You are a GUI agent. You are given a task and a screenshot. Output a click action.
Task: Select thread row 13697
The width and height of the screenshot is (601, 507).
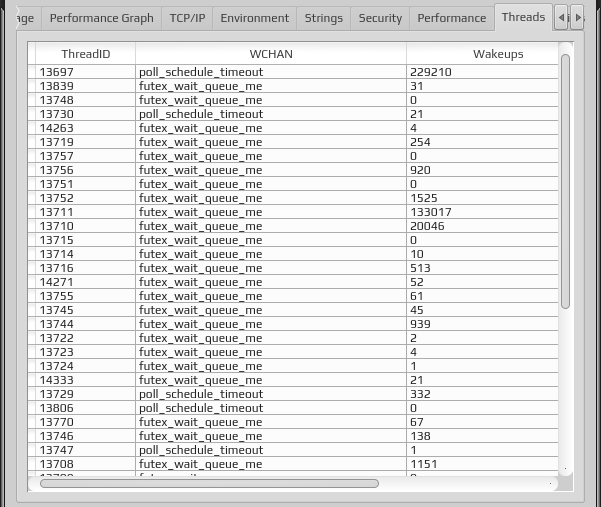[293, 72]
